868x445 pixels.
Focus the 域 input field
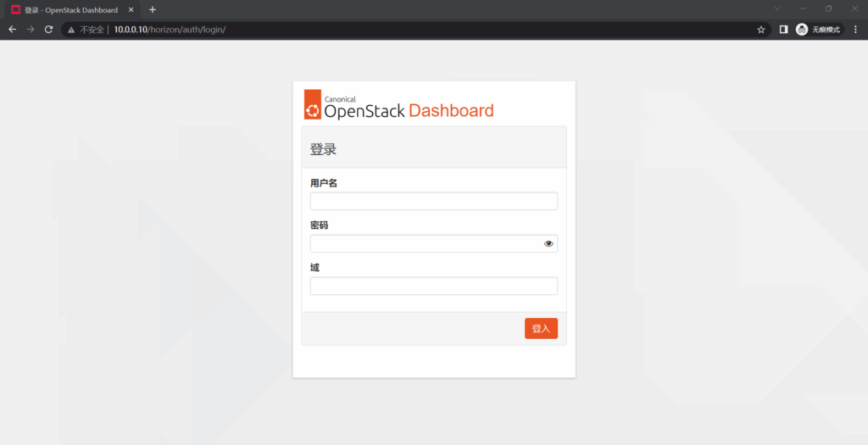[x=433, y=286]
